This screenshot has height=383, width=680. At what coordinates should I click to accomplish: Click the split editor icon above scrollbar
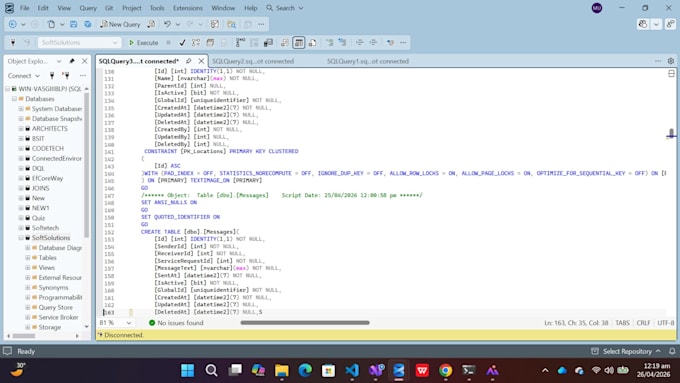pyautogui.click(x=671, y=74)
